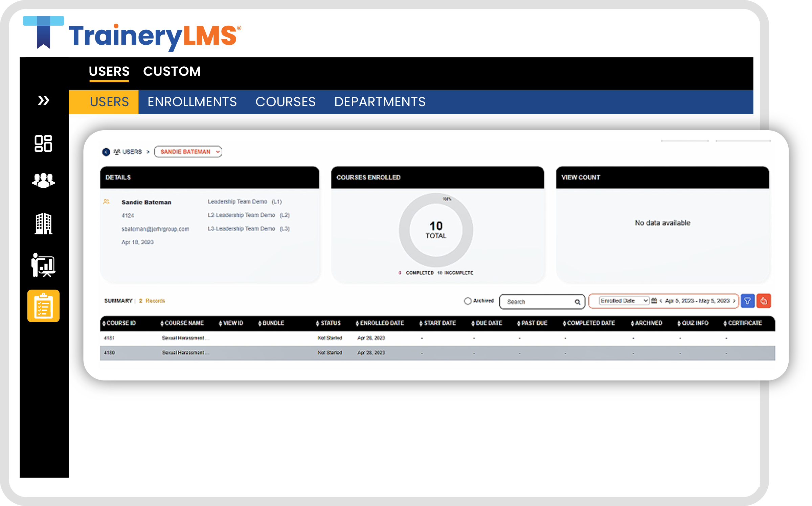Click the sbateman email address
This screenshot has width=812, height=506.
pos(155,229)
